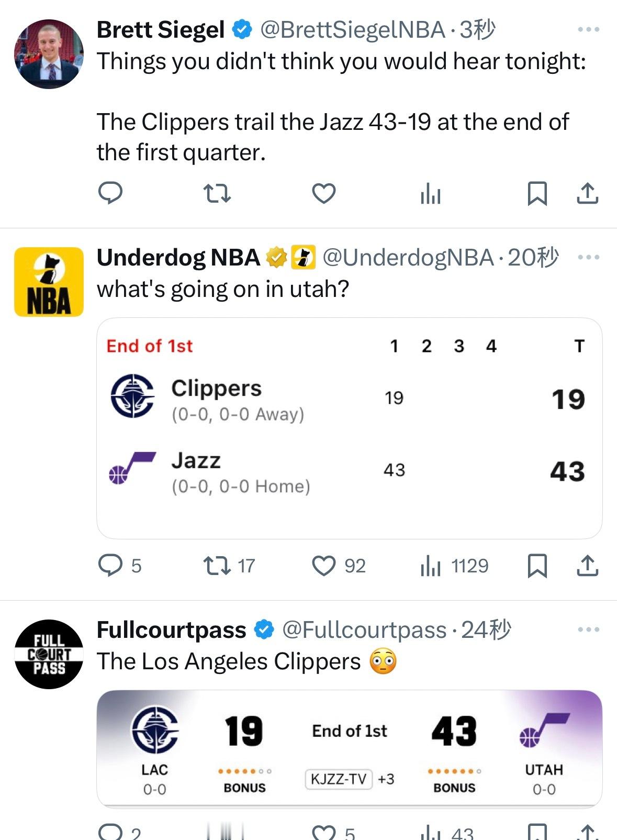The image size is (617, 840).
Task: Open more options for Fullcourtpass tweet
Action: pyautogui.click(x=588, y=629)
